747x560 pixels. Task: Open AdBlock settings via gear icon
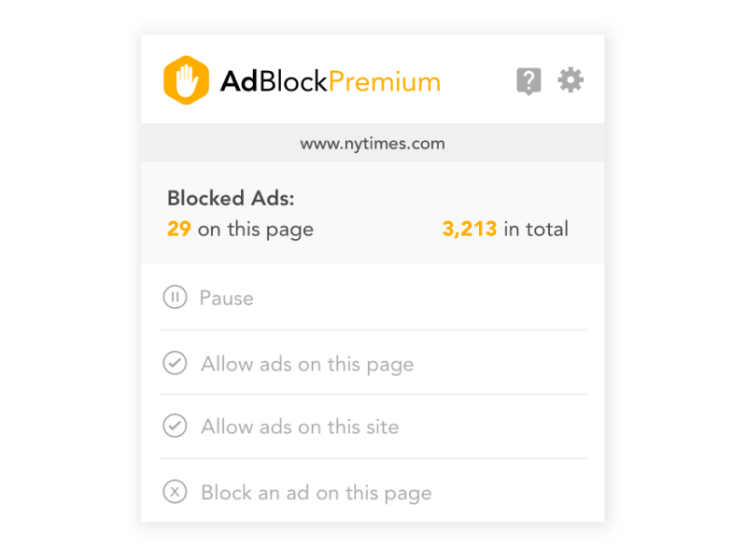point(571,80)
